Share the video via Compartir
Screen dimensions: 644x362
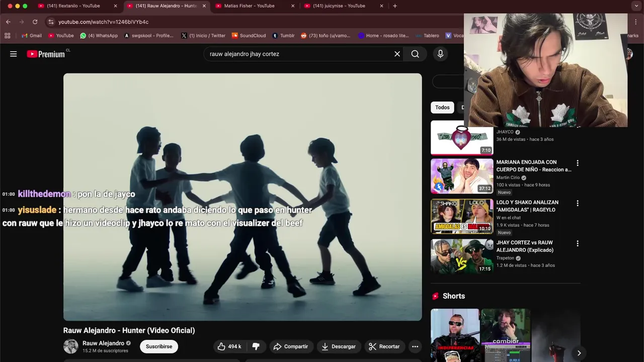[291, 346]
